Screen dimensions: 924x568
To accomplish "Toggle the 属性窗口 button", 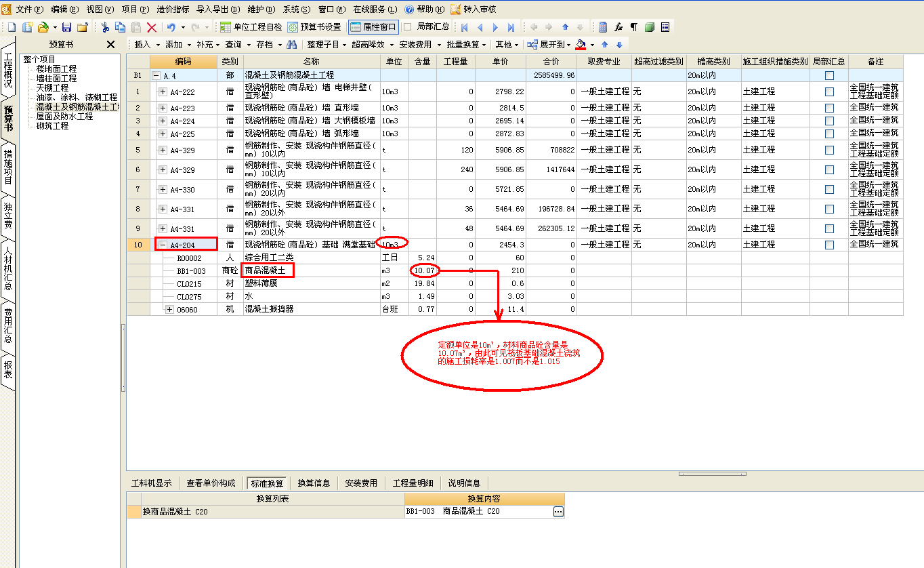I will click(372, 27).
